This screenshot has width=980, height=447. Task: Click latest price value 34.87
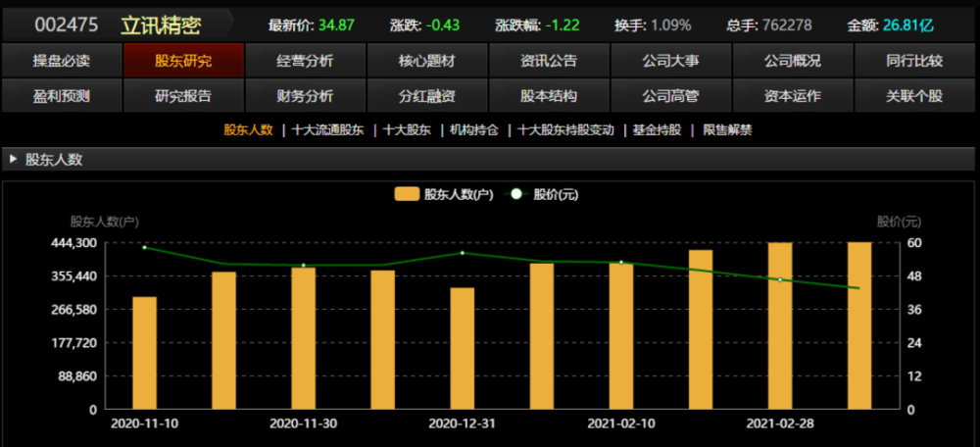[336, 25]
